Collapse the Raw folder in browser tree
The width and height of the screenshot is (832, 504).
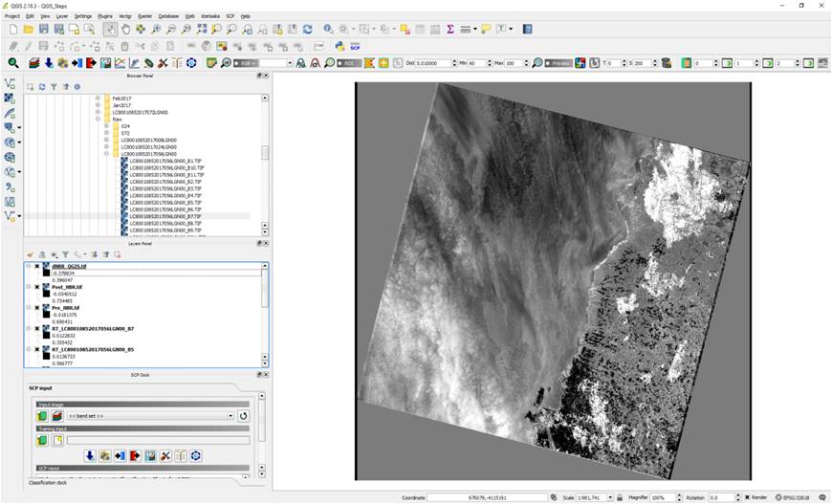click(98, 119)
